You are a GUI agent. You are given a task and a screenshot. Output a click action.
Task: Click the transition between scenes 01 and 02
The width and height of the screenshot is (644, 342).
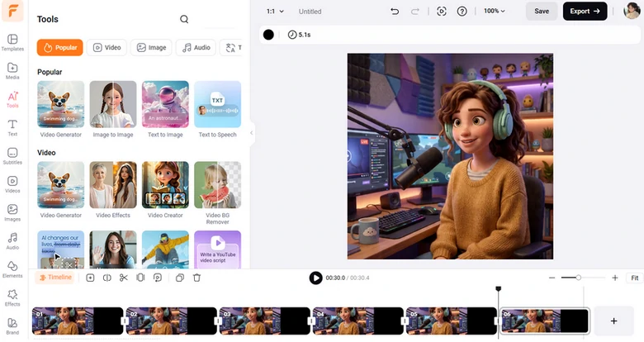pos(125,321)
